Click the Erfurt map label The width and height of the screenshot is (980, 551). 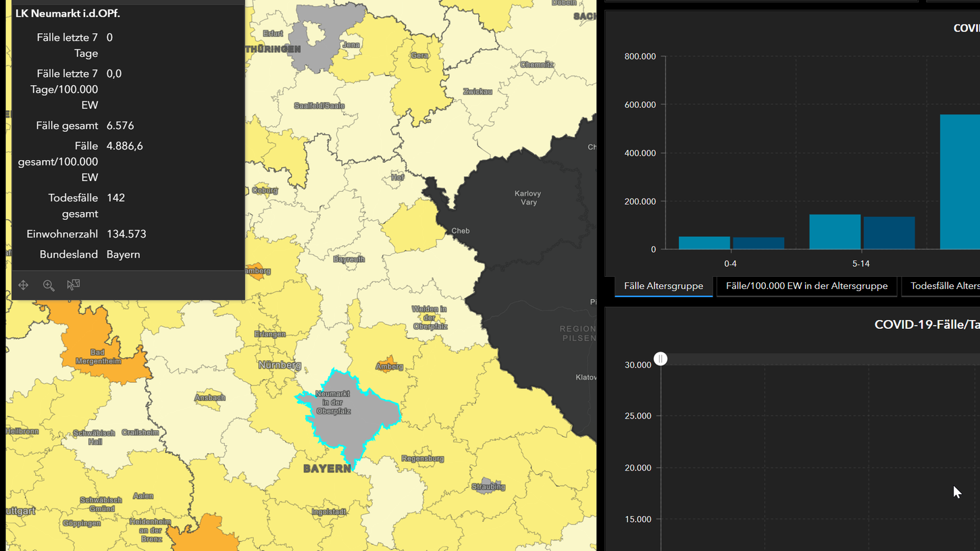[x=273, y=33]
